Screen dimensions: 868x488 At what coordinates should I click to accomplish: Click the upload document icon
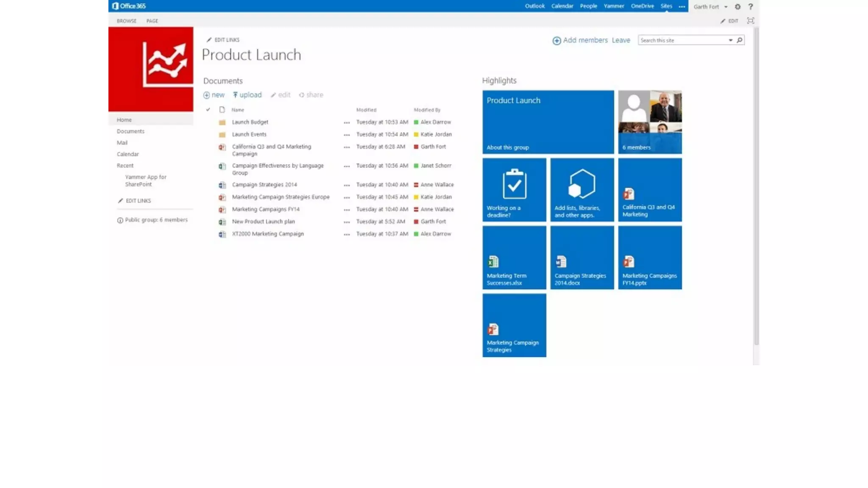235,95
